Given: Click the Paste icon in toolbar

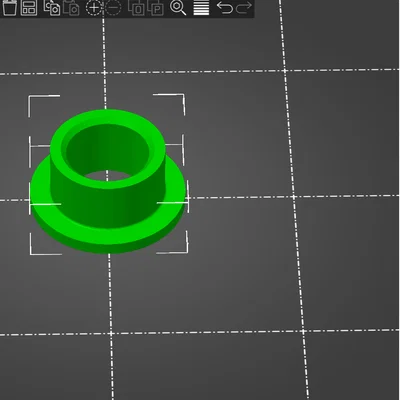Looking at the screenshot, I should click(x=71, y=7).
